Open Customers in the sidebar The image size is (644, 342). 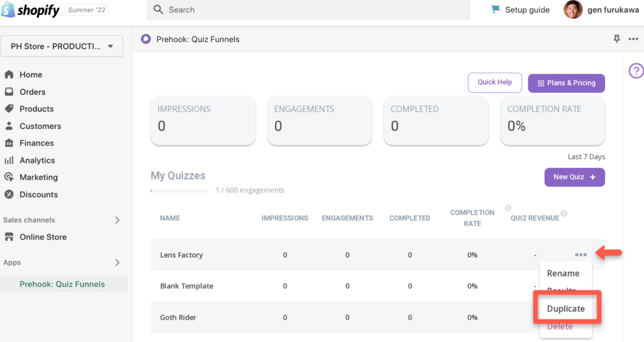pos(40,126)
